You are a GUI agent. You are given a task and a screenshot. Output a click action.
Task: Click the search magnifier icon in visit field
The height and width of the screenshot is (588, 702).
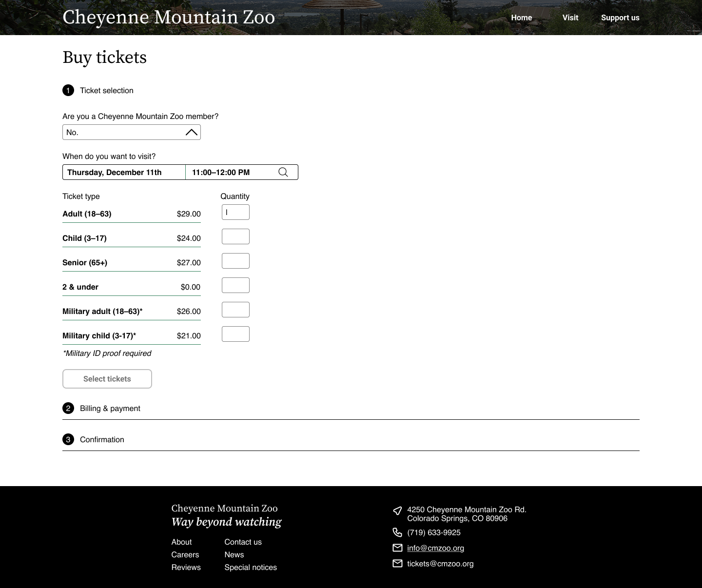(283, 172)
